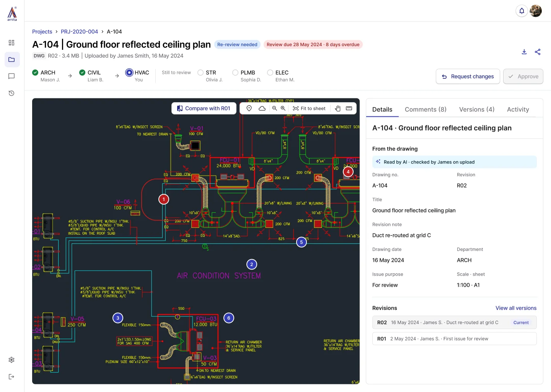Open the history icon in sidebar
Viewport: 551px width, 392px height.
pyautogui.click(x=11, y=93)
